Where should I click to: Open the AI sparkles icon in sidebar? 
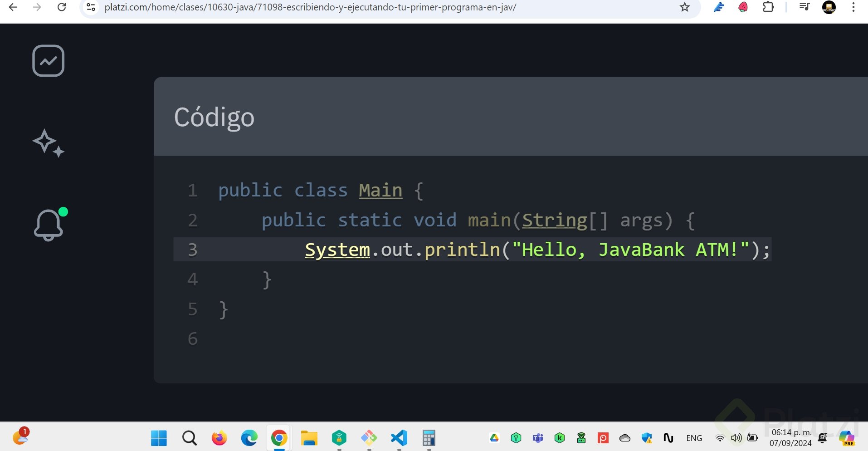click(48, 143)
